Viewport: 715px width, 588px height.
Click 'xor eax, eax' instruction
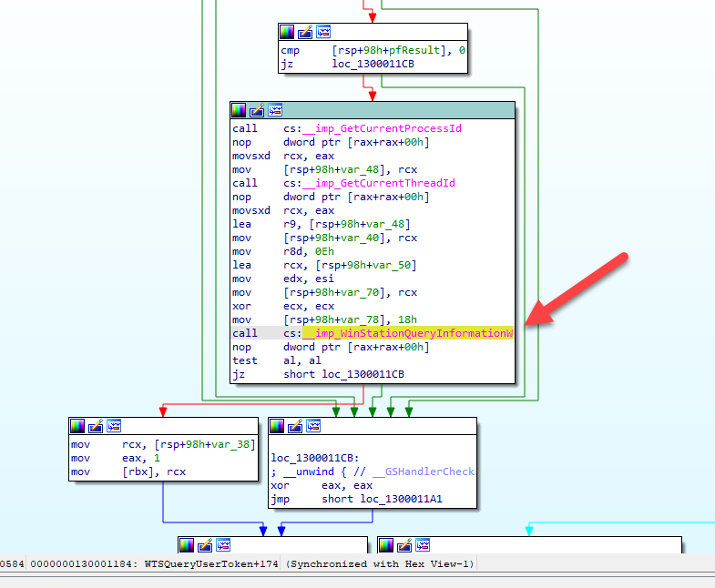pos(322,485)
